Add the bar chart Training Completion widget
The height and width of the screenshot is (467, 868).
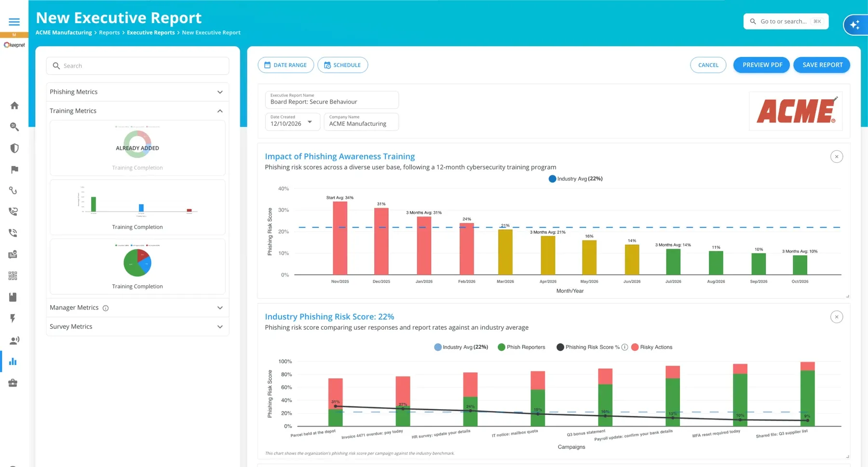[137, 207]
